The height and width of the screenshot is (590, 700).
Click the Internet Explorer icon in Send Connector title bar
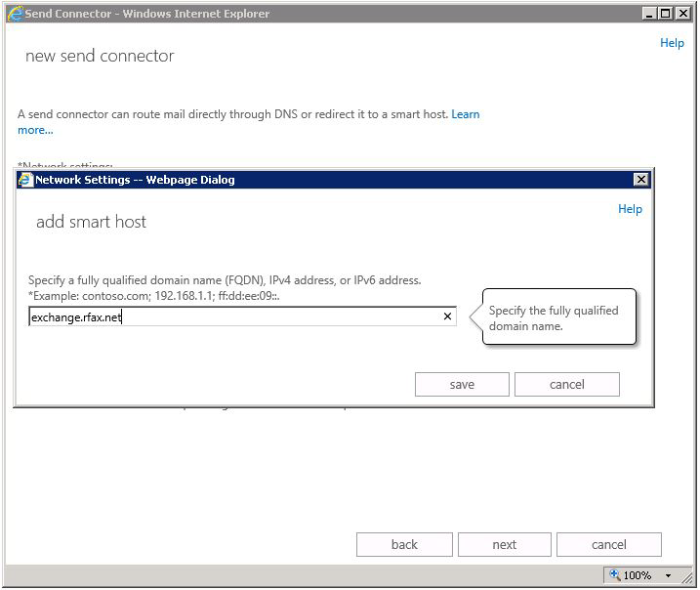tap(15, 14)
